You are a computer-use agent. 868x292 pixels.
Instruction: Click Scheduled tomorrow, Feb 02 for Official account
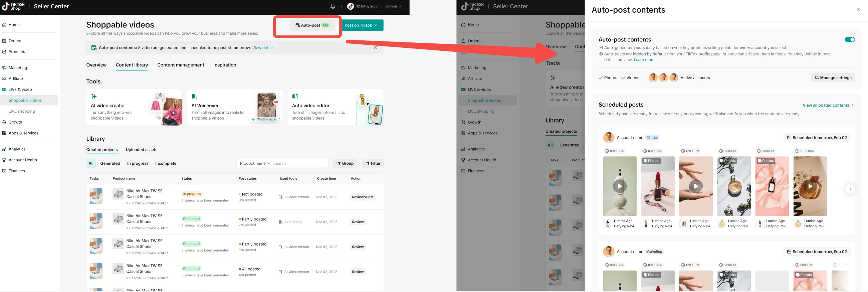click(x=817, y=138)
